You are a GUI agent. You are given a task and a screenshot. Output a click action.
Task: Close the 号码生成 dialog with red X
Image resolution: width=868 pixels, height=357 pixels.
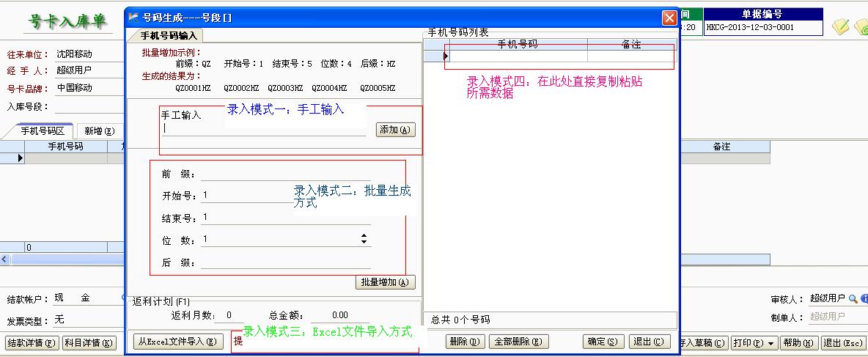[x=669, y=18]
